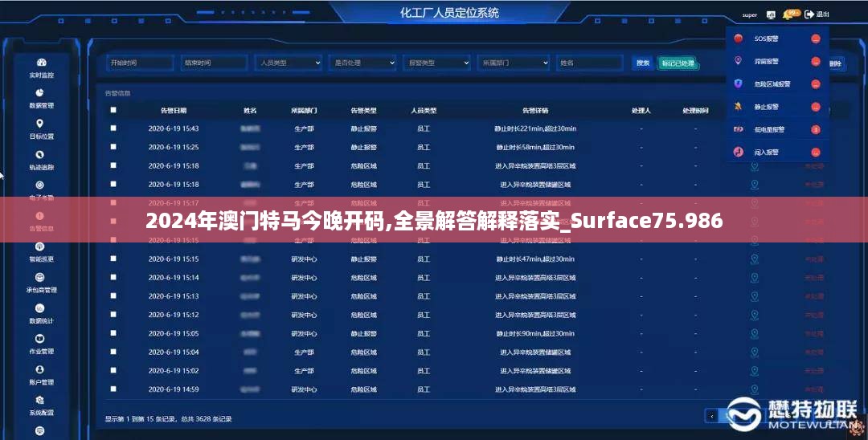Viewport: 868px width, 440px height.
Task: Click the map pin icon in the 2020-6-19 15:14 row
Action: [x=754, y=278]
